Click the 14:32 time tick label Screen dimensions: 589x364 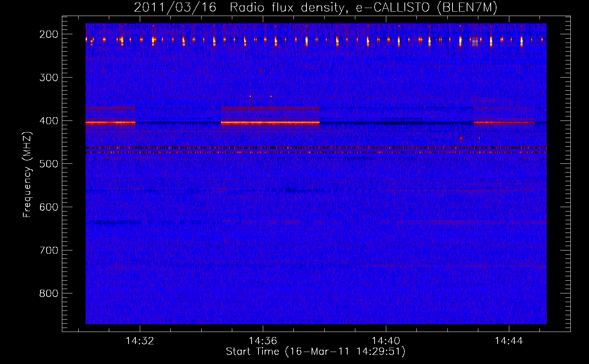[x=140, y=341]
